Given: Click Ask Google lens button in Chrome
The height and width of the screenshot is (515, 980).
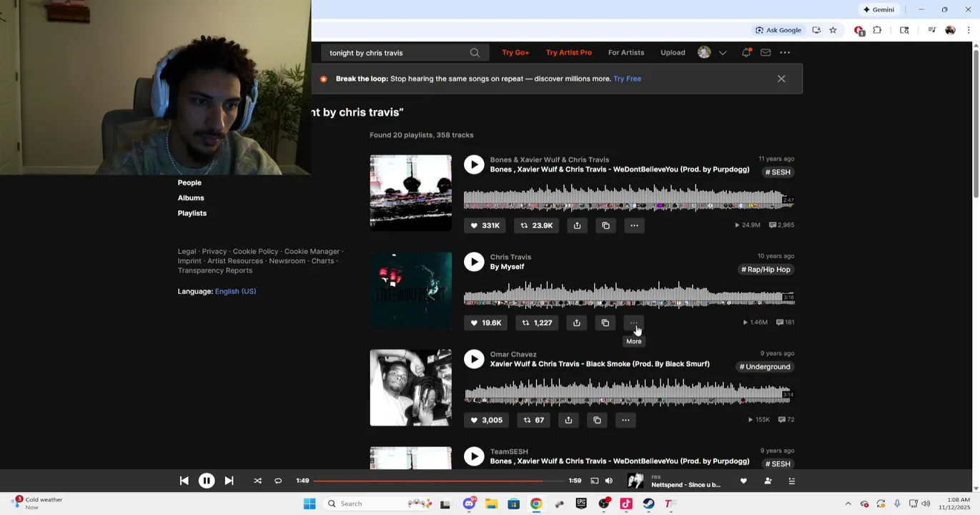Looking at the screenshot, I should 778,30.
